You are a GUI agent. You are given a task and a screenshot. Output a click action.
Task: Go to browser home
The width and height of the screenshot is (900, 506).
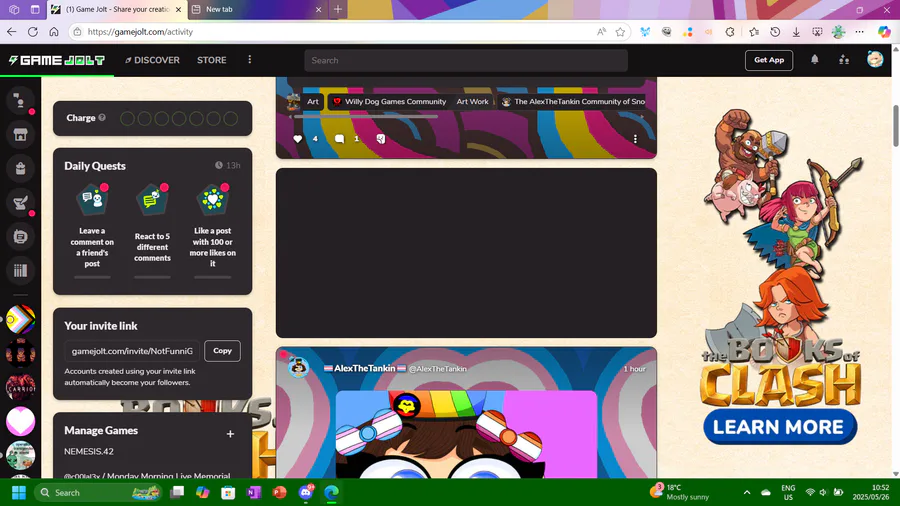pos(54,32)
